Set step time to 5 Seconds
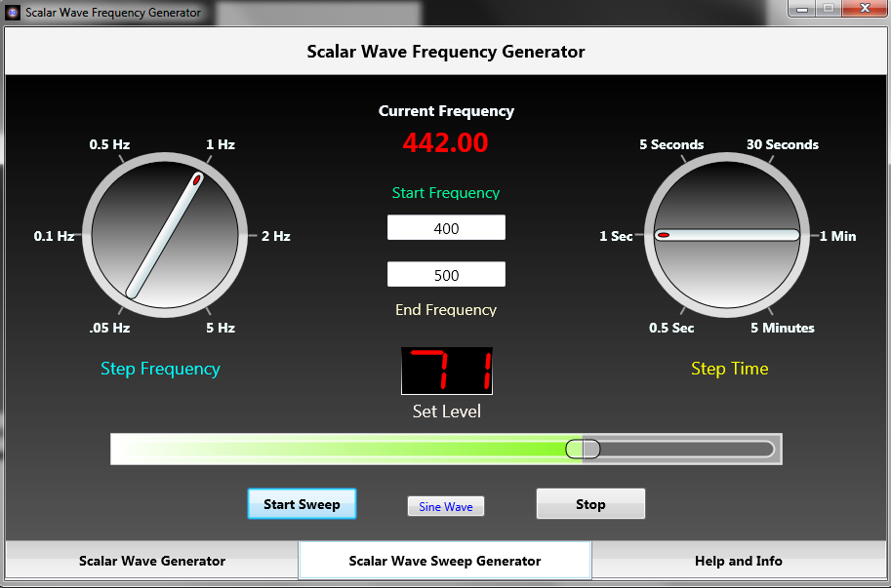The height and width of the screenshot is (588, 891). click(671, 144)
